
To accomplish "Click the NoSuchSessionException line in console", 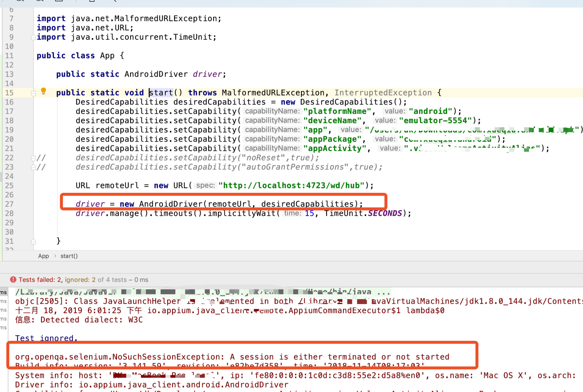I will tap(232, 357).
